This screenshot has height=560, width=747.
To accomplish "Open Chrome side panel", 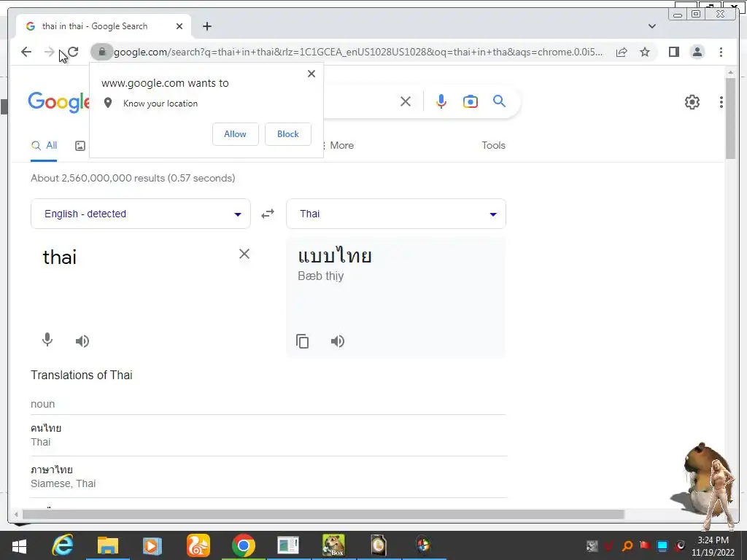I will pos(673,52).
